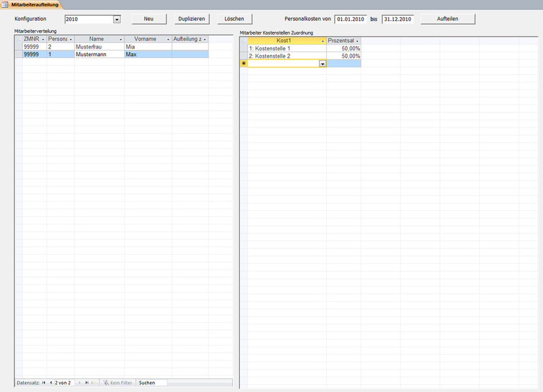The width and height of the screenshot is (543, 392).
Task: Open Kost1 column filter dropdown
Action: (323, 41)
